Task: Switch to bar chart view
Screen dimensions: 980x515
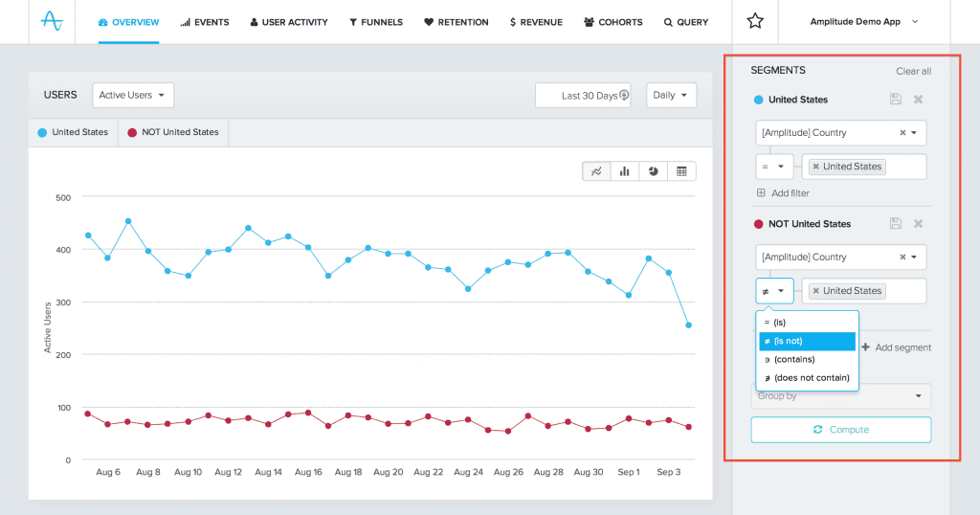Action: 624,171
